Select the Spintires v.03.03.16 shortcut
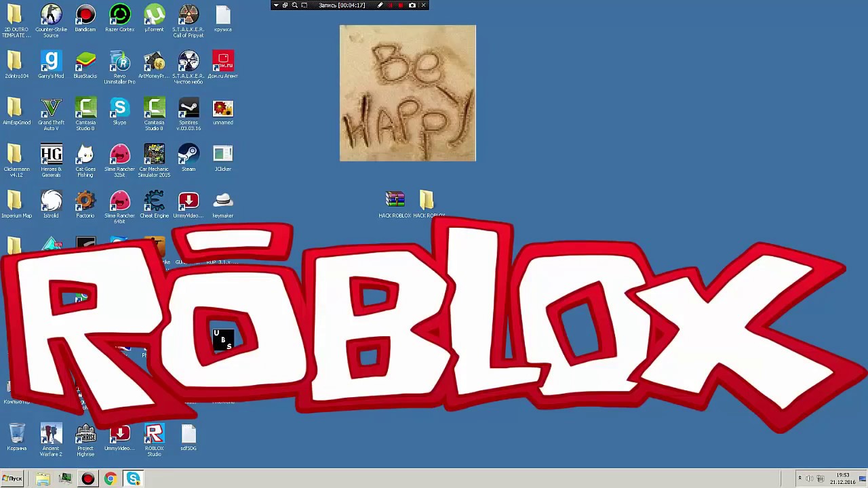Image resolution: width=868 pixels, height=488 pixels. coord(189,114)
